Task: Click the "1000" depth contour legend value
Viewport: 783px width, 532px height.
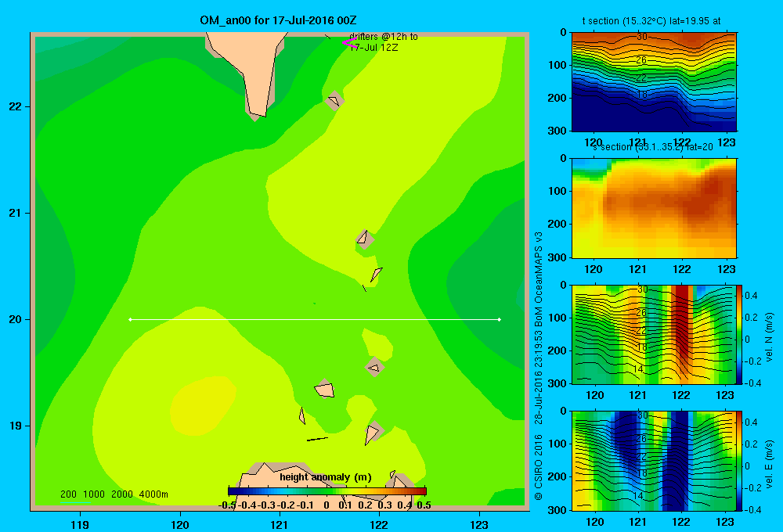Action: 94,494
